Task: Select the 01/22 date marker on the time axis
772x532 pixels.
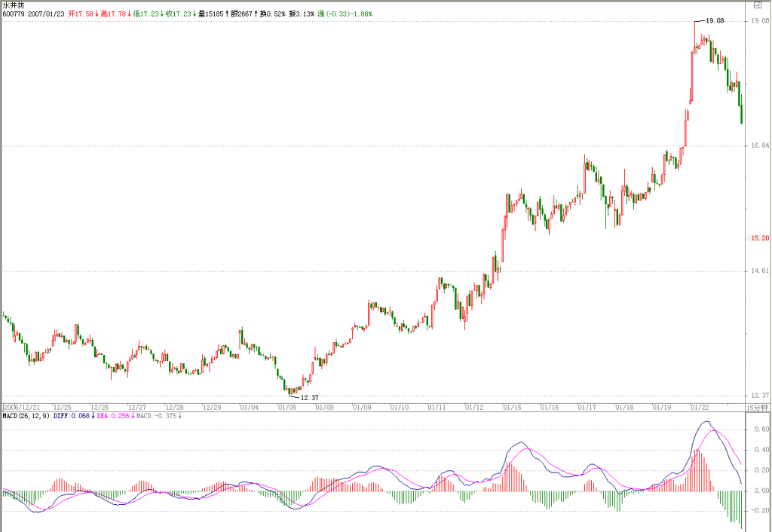Action: 700,408
